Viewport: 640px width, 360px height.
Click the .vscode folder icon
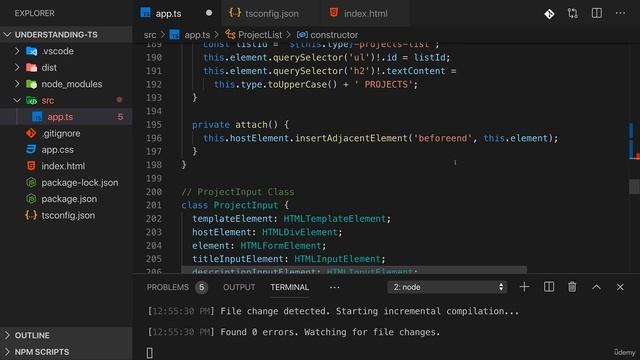pyautogui.click(x=31, y=51)
